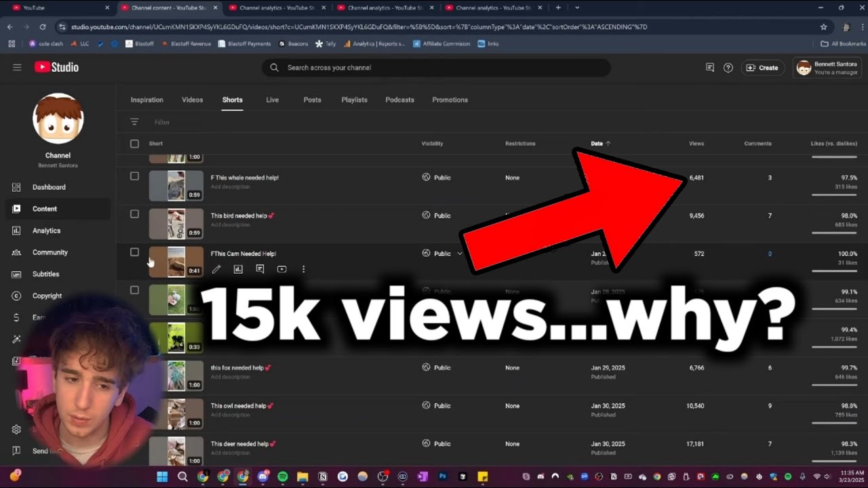The image size is (868, 488).
Task: Switch to the Live tab
Action: (272, 100)
